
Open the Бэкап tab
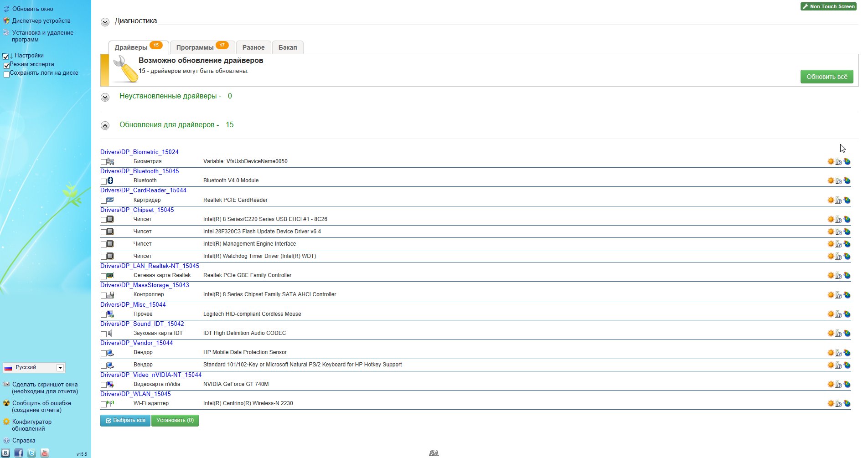coord(288,47)
